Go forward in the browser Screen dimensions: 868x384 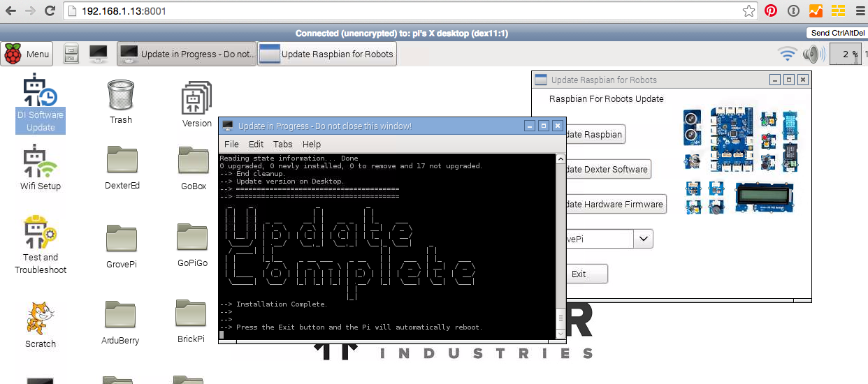31,11
